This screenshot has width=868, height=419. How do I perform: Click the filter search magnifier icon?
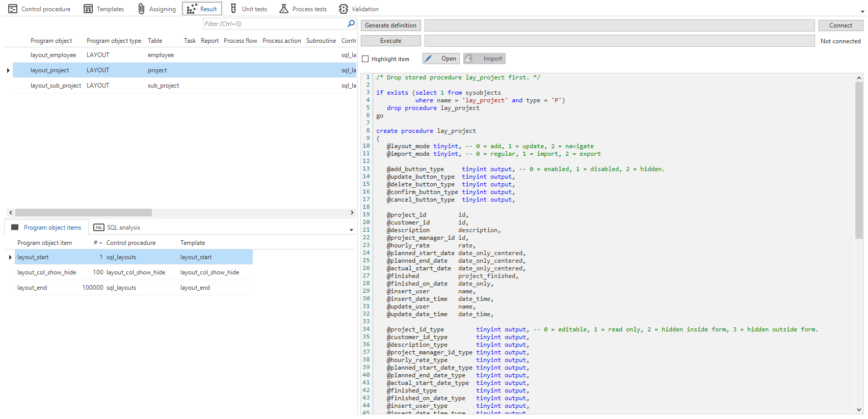point(351,24)
